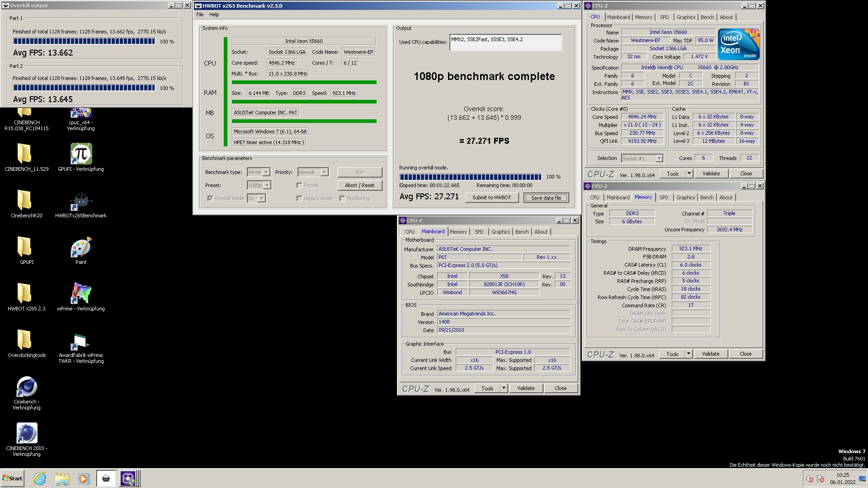Launch the CINEBENCH 2003 shortcut icon
This screenshot has height=488, width=868.
(27, 433)
